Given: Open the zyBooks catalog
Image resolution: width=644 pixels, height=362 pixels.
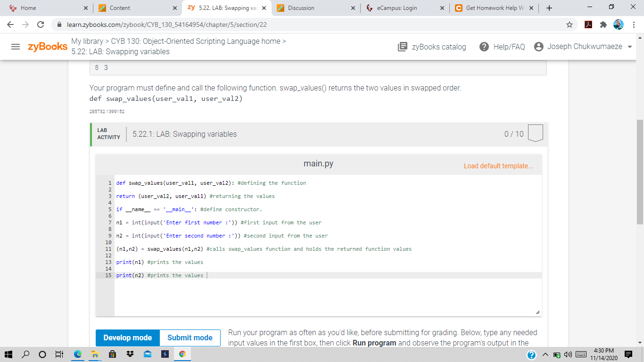Looking at the screenshot, I should (432, 47).
